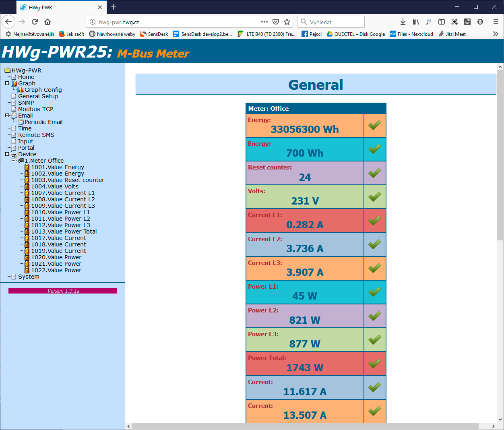Click the Vyhledat search field

tap(331, 22)
